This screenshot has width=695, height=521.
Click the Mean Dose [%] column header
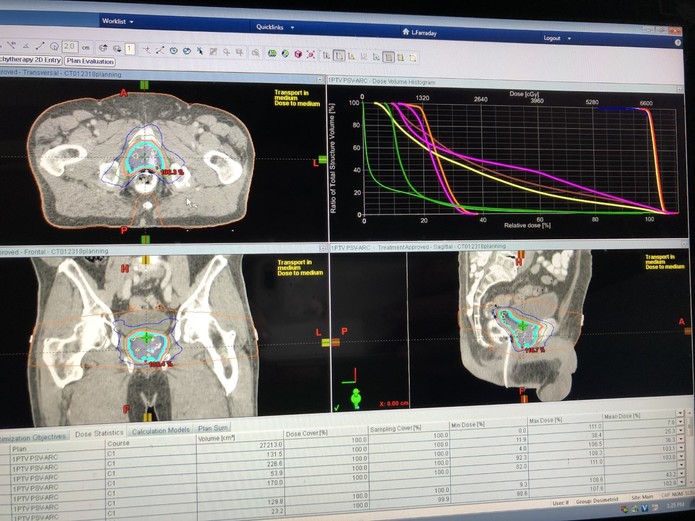coord(640,416)
